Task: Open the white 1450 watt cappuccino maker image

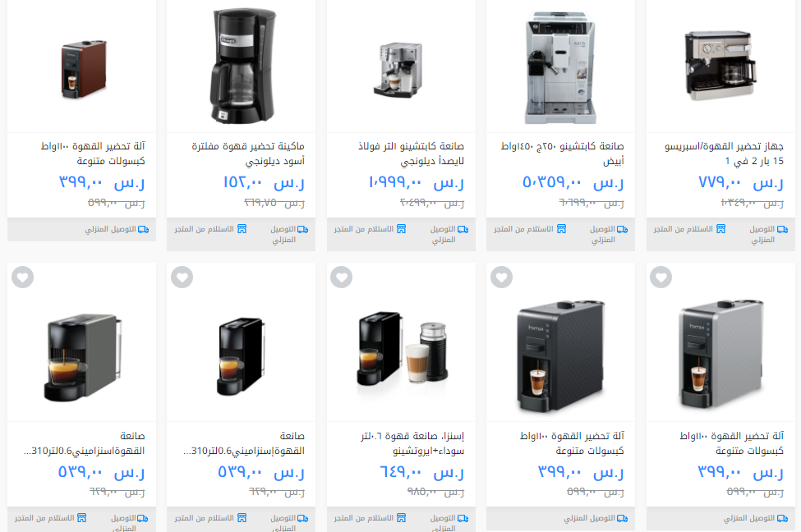Action: [x=560, y=67]
